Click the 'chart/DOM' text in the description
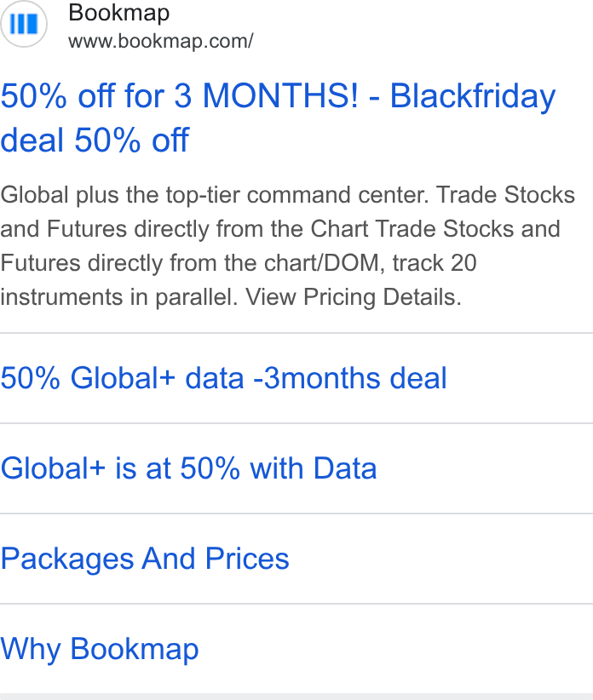Viewport: 593px width, 700px height. [324, 263]
